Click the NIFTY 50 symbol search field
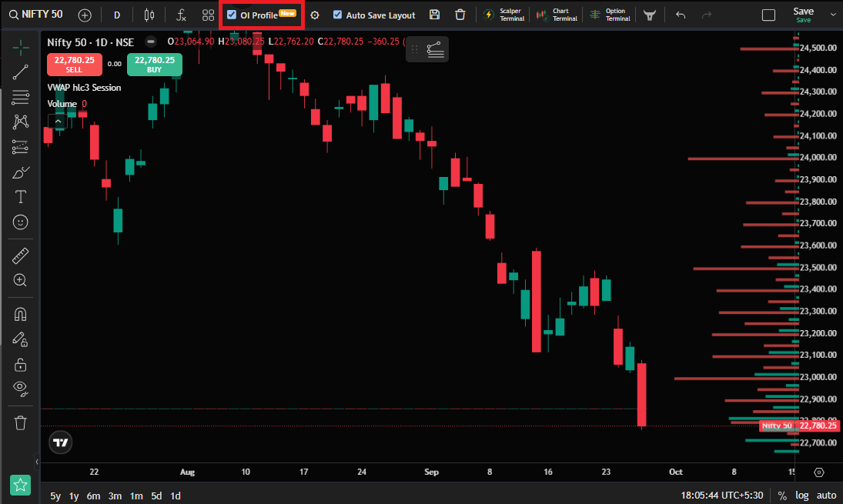 36,15
